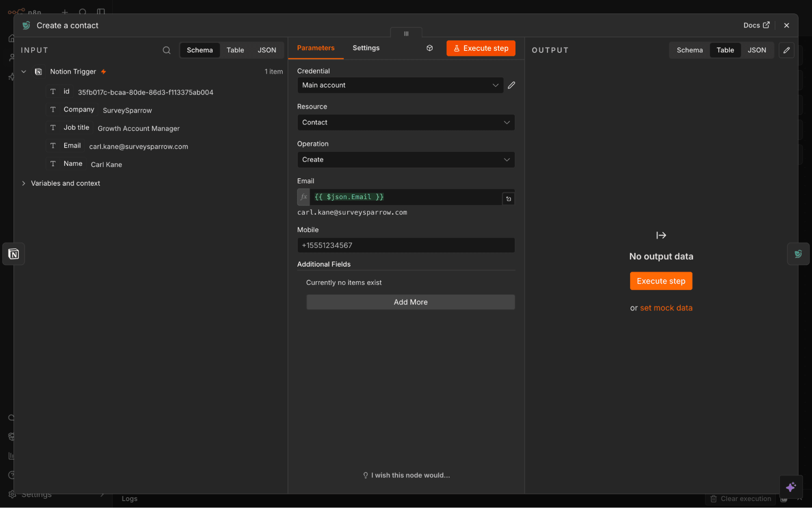Image resolution: width=812 pixels, height=508 pixels.
Task: Click the text type icon beside id
Action: (x=53, y=91)
